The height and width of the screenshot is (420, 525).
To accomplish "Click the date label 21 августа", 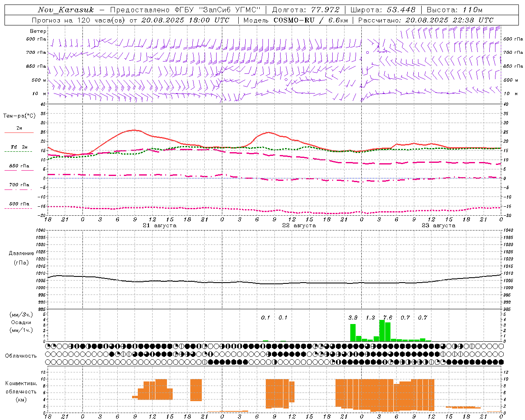I will pos(160,226).
